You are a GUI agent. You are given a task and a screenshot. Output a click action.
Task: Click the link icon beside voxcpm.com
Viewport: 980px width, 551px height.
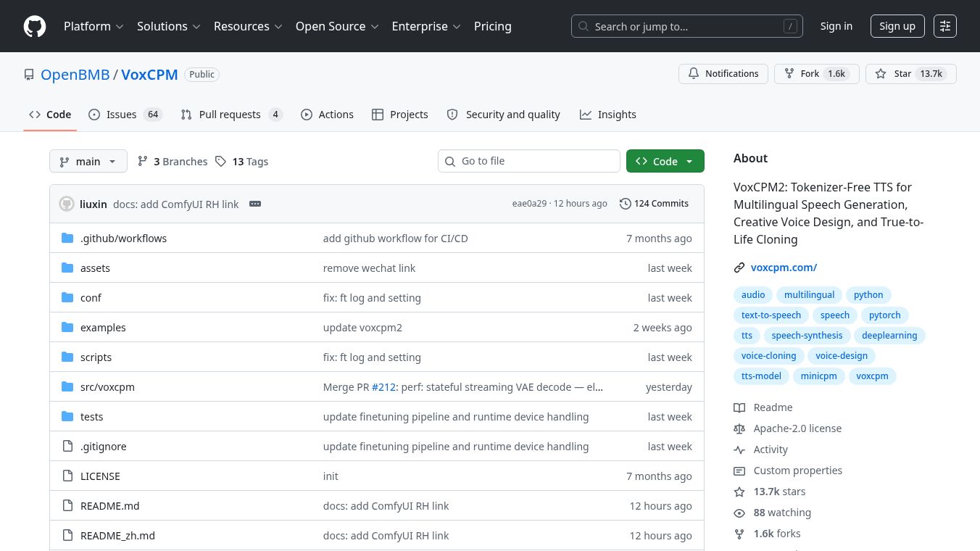(739, 268)
